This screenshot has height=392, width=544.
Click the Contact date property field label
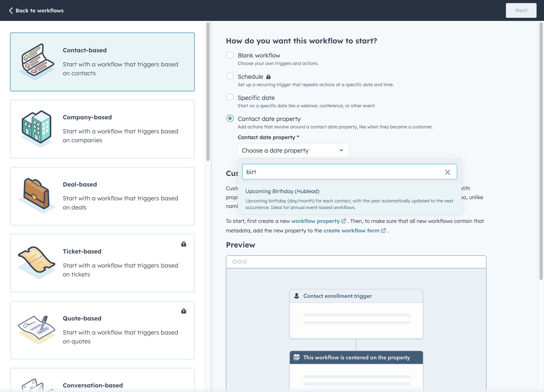click(x=268, y=137)
